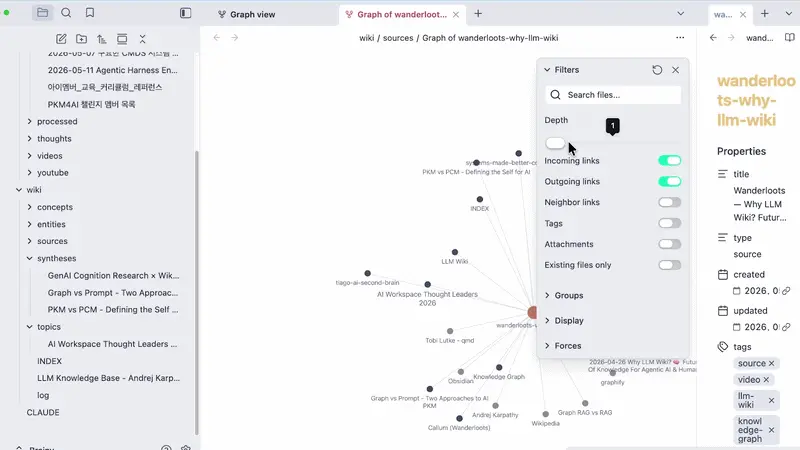The height and width of the screenshot is (450, 800).
Task: Toggle reading view book icon
Action: tap(789, 38)
